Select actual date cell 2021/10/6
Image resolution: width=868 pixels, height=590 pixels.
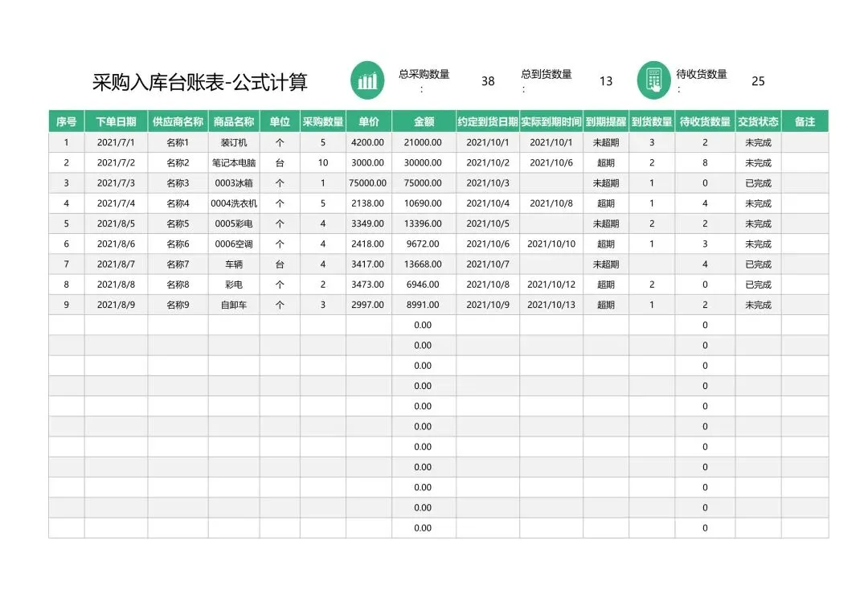[551, 162]
